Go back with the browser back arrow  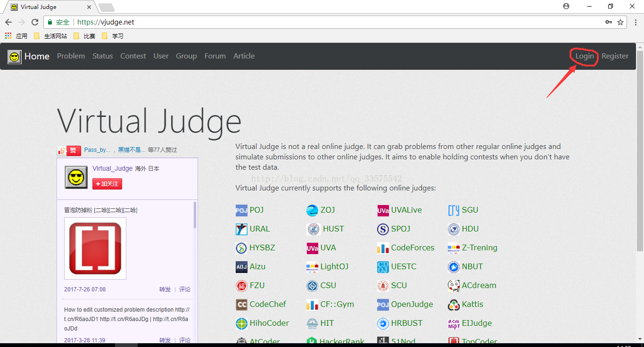coord(8,22)
